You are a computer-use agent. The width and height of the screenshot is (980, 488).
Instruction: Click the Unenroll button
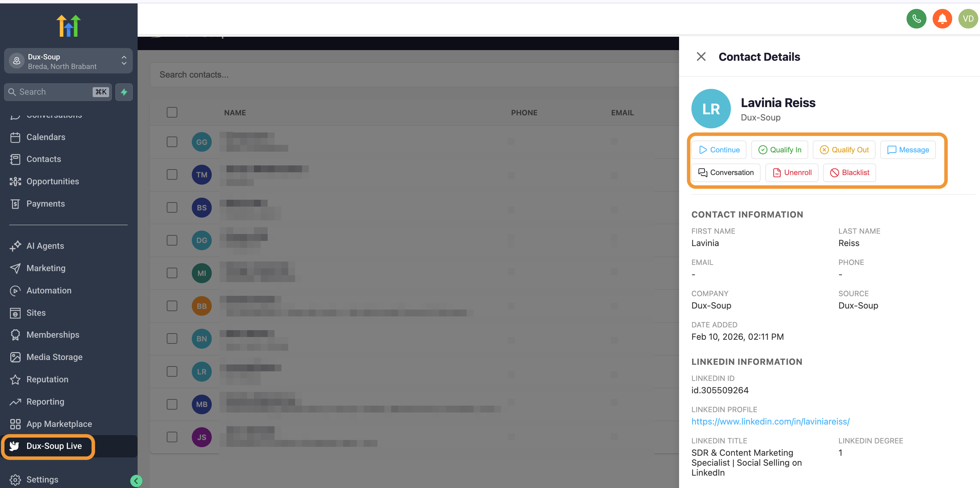pyautogui.click(x=792, y=173)
